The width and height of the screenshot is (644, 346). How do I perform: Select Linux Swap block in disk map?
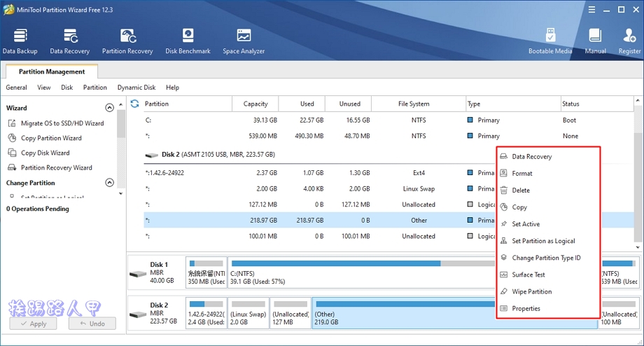point(248,314)
